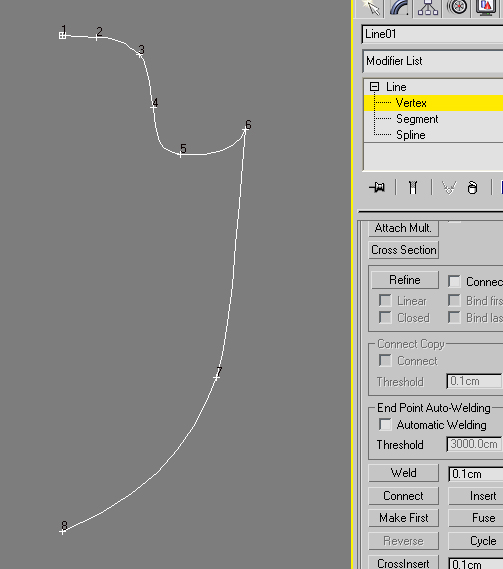Select vertex 5 on the spline

point(180,154)
